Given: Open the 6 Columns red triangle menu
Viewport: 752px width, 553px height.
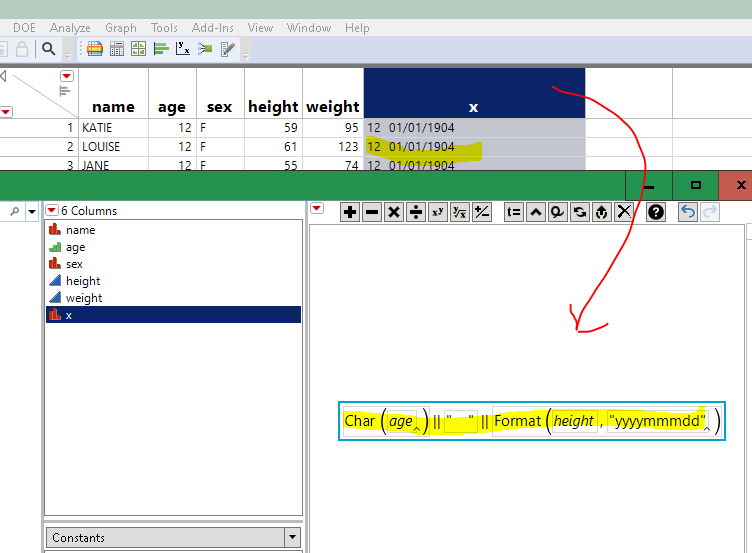Looking at the screenshot, I should click(52, 210).
